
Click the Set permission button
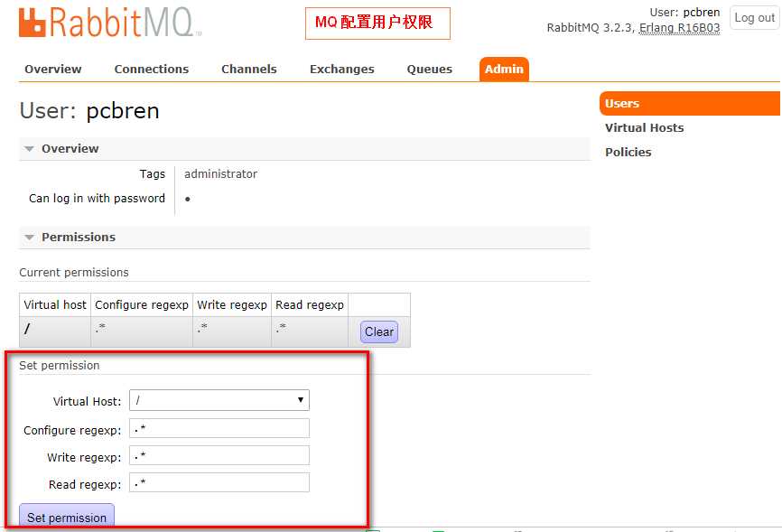tap(67, 517)
